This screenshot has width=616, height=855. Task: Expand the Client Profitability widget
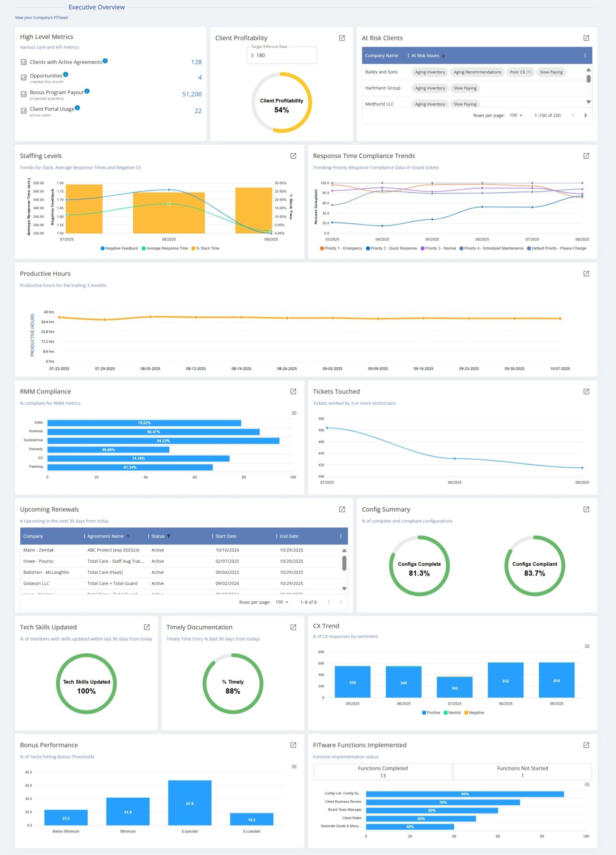coord(342,38)
